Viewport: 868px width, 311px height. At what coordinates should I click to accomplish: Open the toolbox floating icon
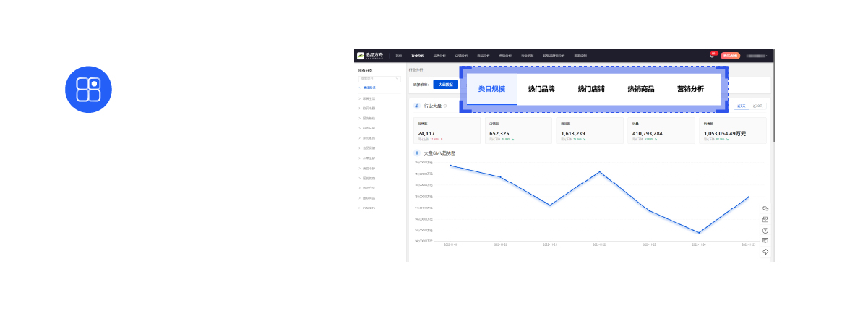(765, 219)
